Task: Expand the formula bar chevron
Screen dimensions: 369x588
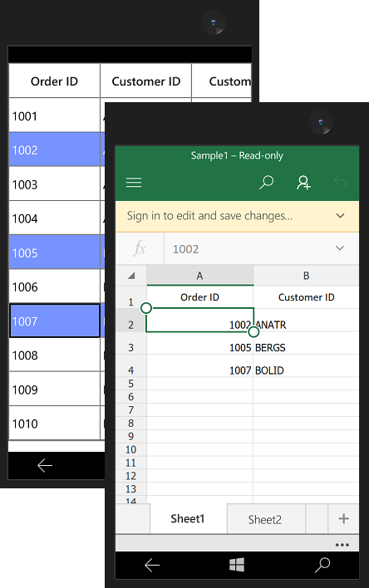Action: pos(340,248)
